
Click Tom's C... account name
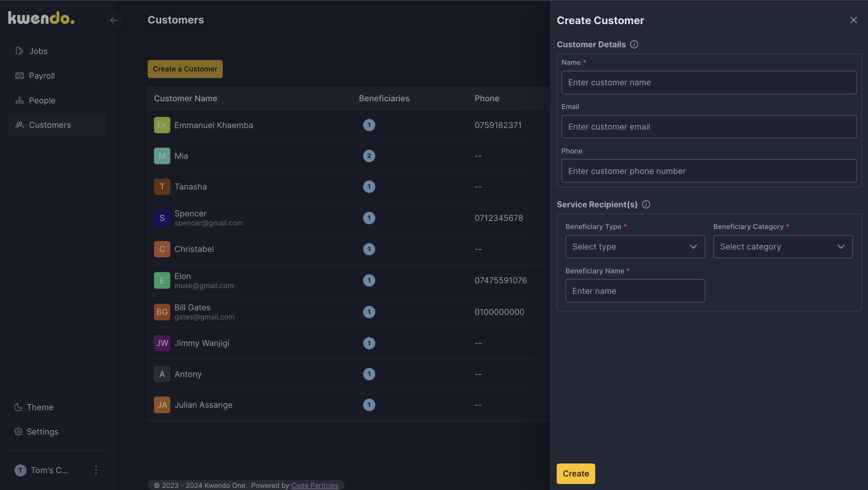click(x=49, y=470)
